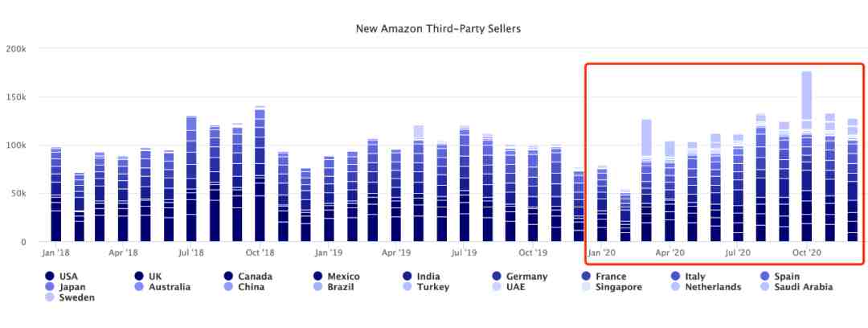This screenshot has width=868, height=328.
Task: Toggle the Sweden legend item
Action: pyautogui.click(x=70, y=297)
